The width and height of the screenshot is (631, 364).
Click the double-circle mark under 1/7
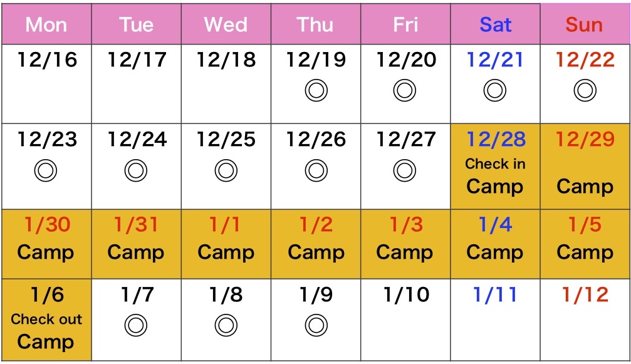136,325
